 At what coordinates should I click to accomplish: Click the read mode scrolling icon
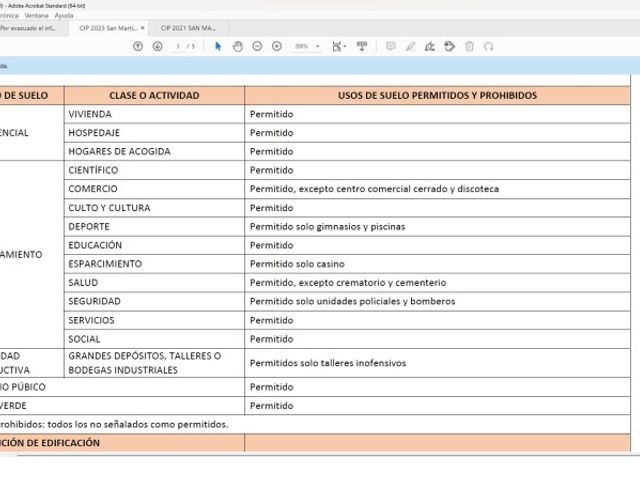pos(362,47)
